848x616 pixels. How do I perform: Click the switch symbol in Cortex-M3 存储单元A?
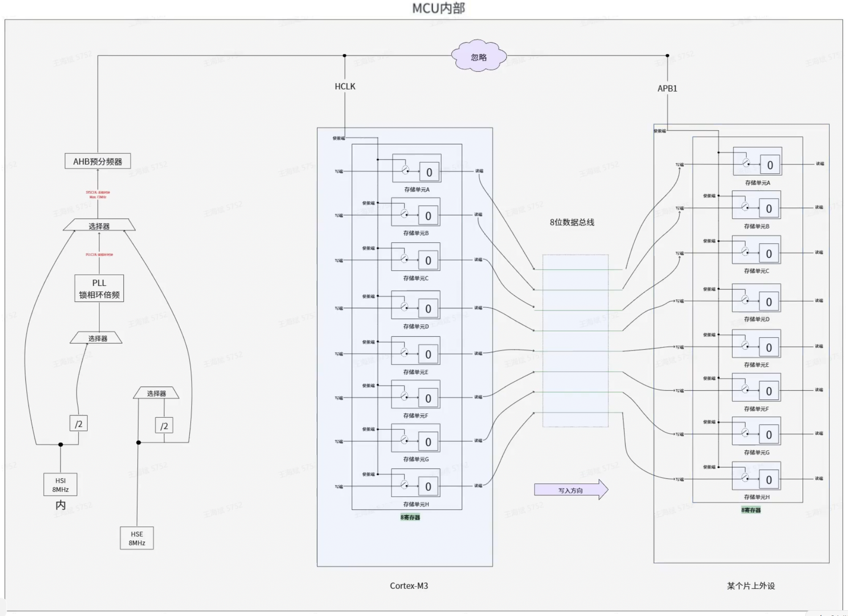click(405, 170)
